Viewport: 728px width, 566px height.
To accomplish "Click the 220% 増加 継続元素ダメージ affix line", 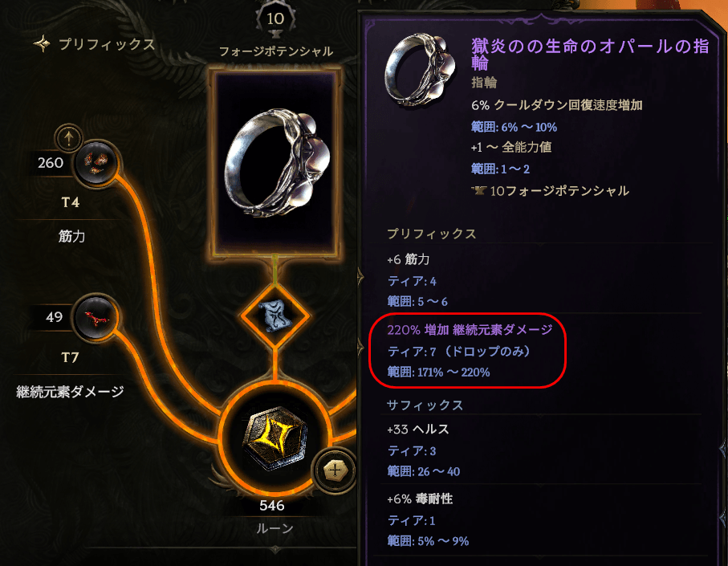I will tap(470, 330).
